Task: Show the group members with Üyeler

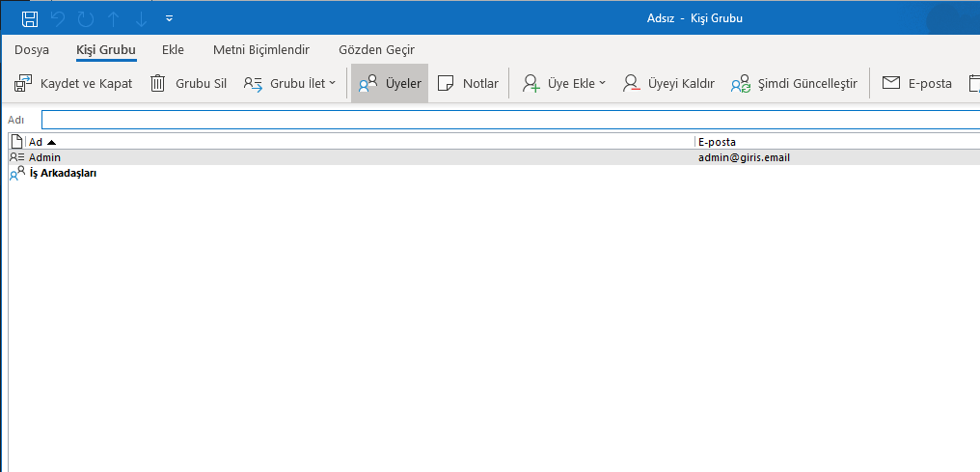Action: (x=390, y=84)
